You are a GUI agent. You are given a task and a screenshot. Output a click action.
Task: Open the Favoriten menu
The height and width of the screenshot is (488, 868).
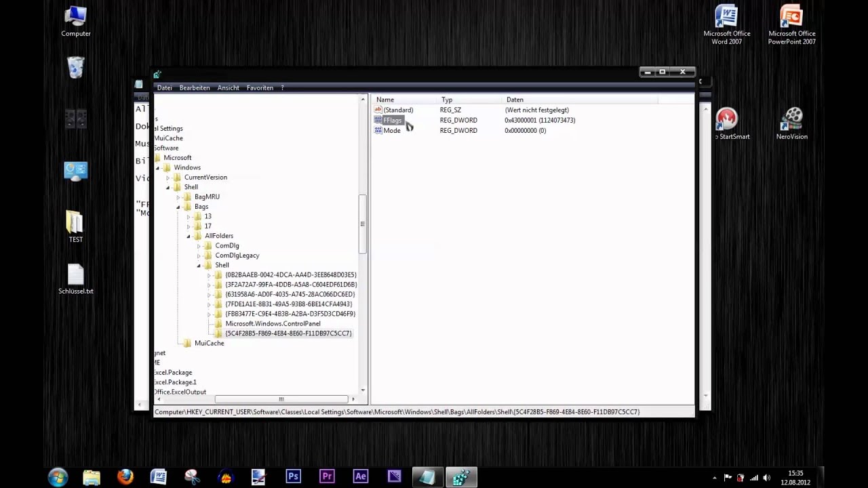coord(260,88)
